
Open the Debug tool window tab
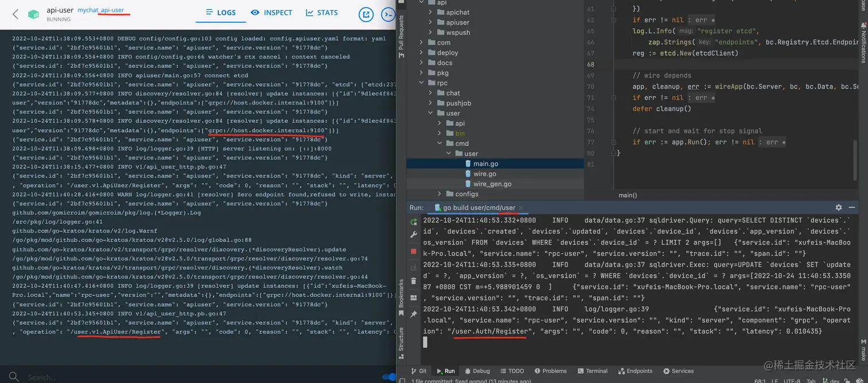476,371
